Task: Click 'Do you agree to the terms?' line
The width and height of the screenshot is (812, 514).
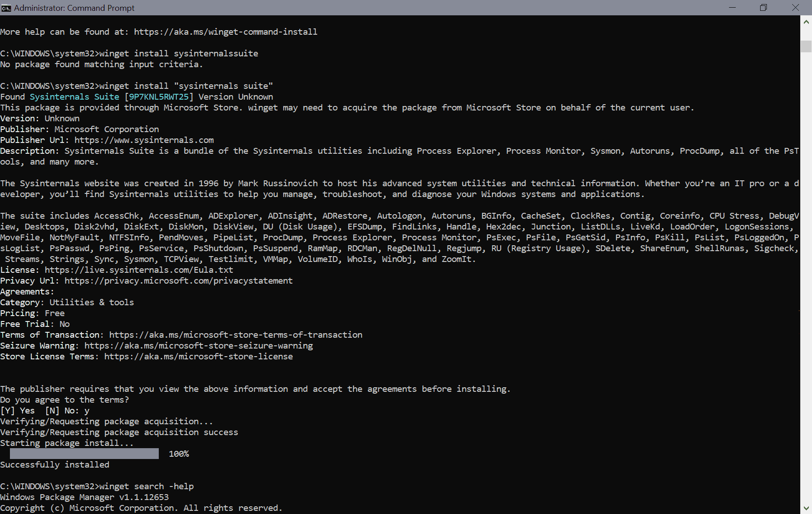Action: click(65, 400)
